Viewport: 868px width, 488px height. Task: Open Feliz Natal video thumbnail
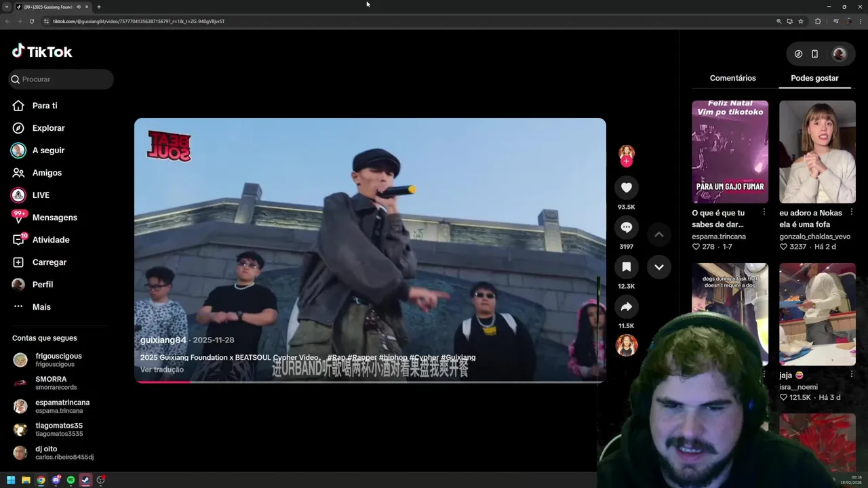(x=730, y=152)
